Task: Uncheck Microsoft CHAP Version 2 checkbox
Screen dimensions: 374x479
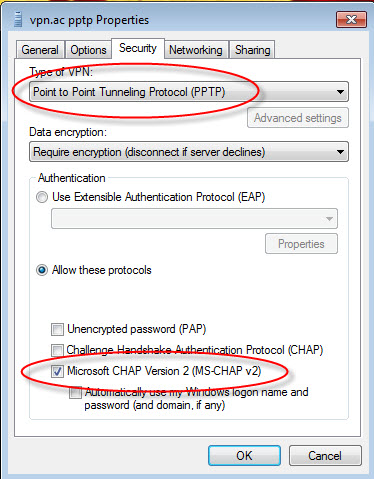Action: click(57, 371)
